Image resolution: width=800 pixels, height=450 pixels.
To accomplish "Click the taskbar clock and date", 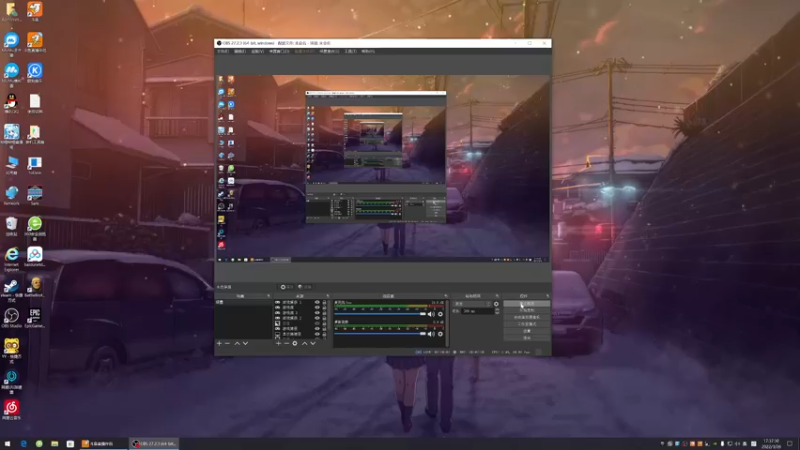I will (x=771, y=444).
